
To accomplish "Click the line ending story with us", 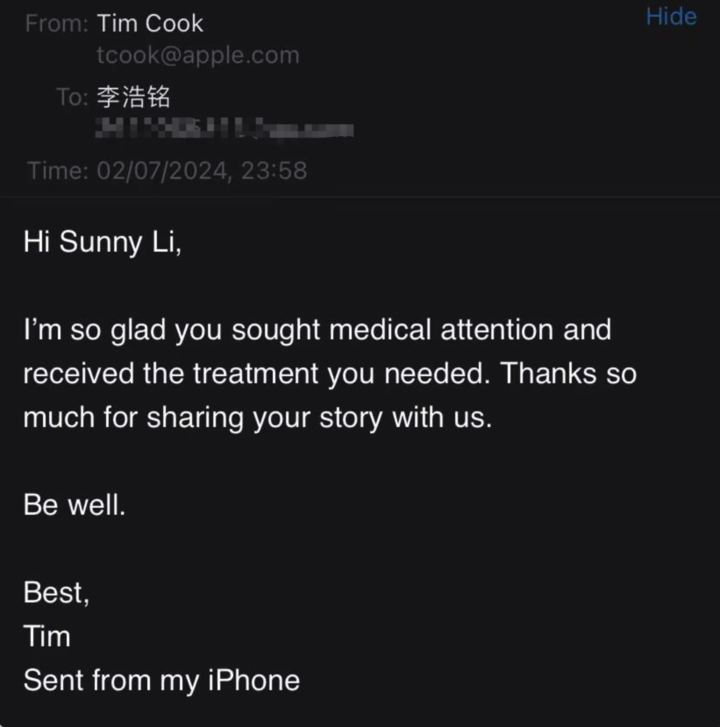I will [x=257, y=418].
